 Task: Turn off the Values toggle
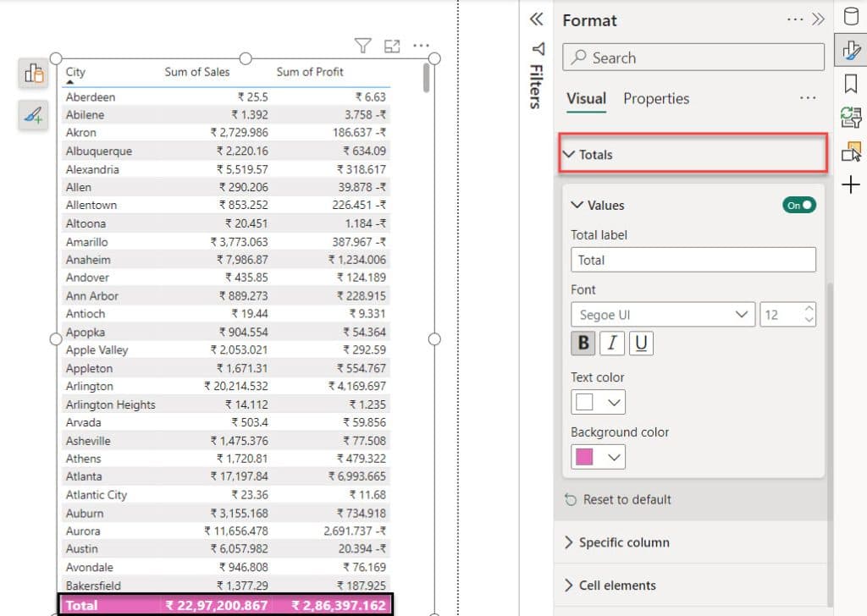pyautogui.click(x=799, y=205)
